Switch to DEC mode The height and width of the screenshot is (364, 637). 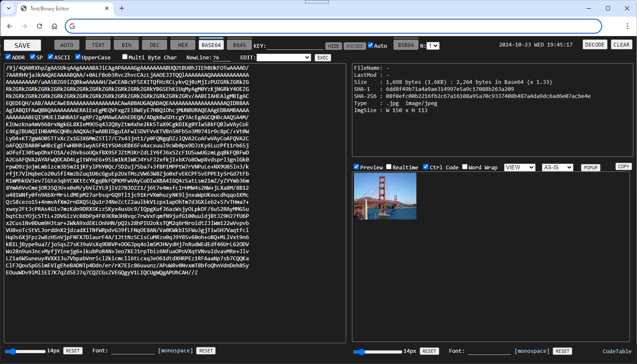tap(155, 45)
